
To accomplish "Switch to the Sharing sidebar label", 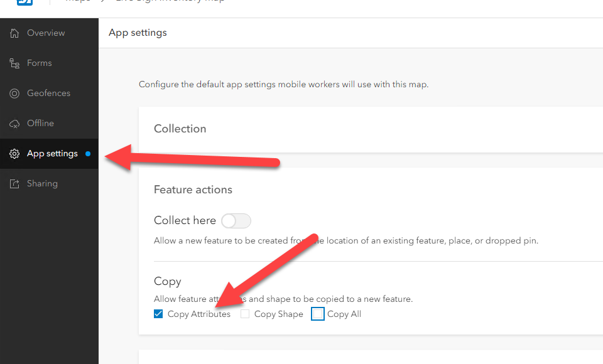I will pyautogui.click(x=42, y=184).
